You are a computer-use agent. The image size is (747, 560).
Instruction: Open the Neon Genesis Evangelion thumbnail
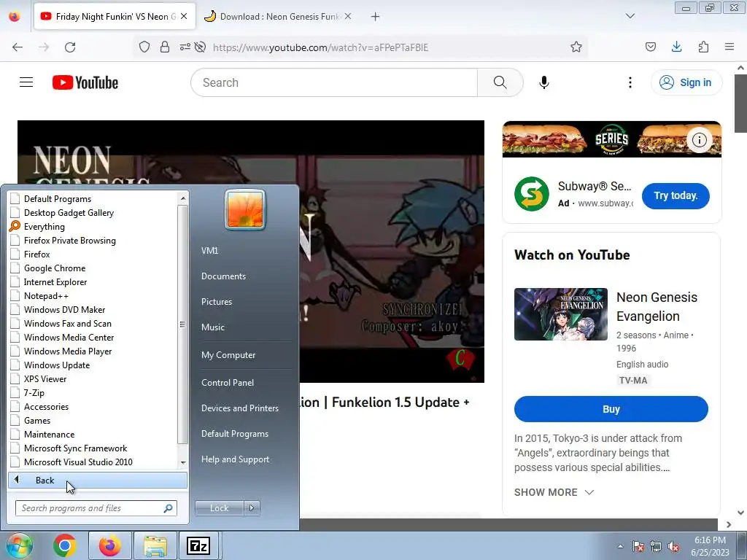click(x=561, y=314)
